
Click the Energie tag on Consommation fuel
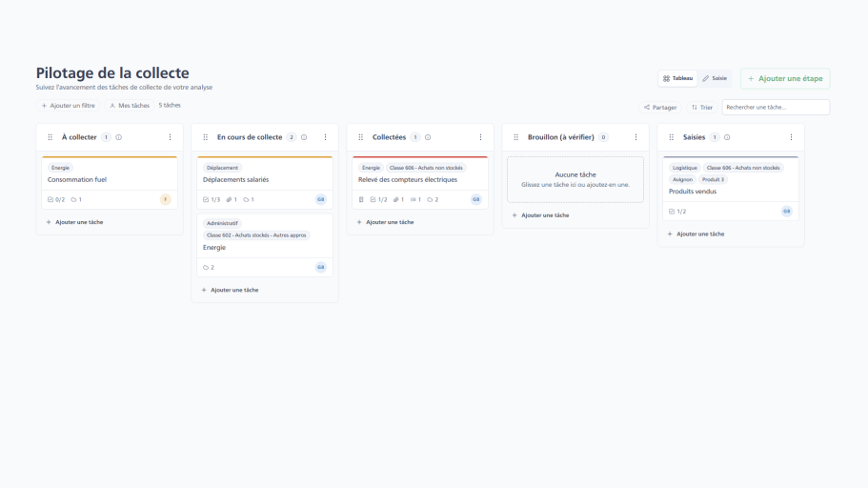coord(60,168)
